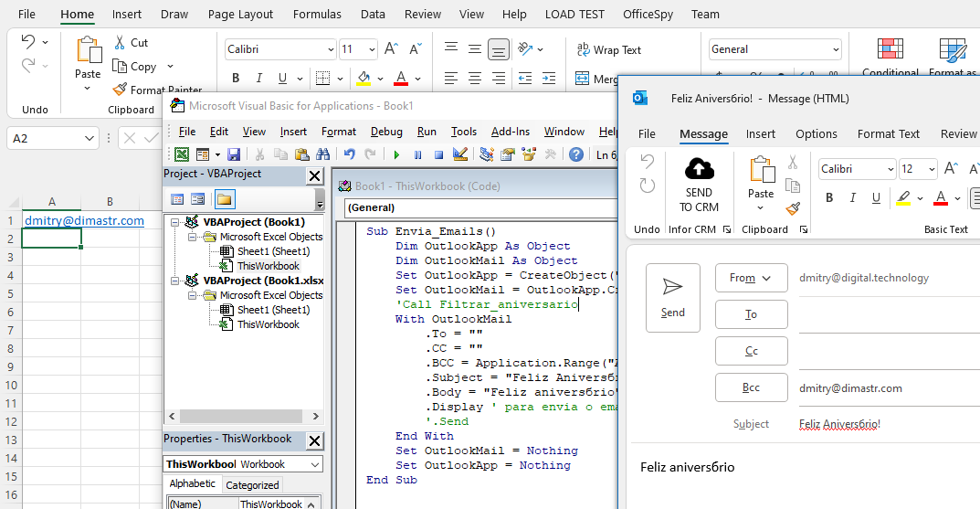The height and width of the screenshot is (509, 980).
Task: Click View Microsoft Excel icon in VBA toolbar
Action: (181, 154)
